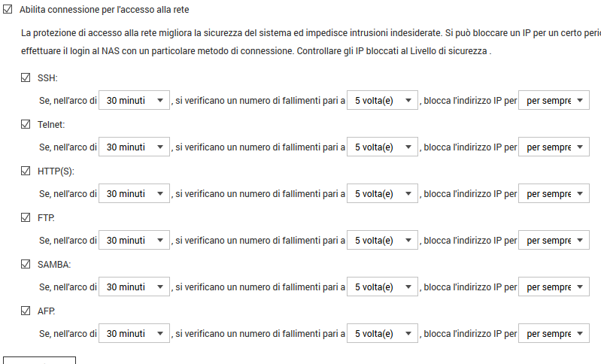Open the Telnet 30 minuti dropdown
Screen dimensions: 601x364
point(135,147)
